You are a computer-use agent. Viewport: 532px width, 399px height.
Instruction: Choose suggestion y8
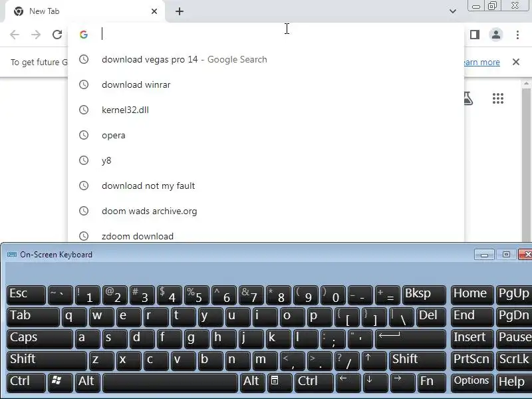pyautogui.click(x=265, y=160)
